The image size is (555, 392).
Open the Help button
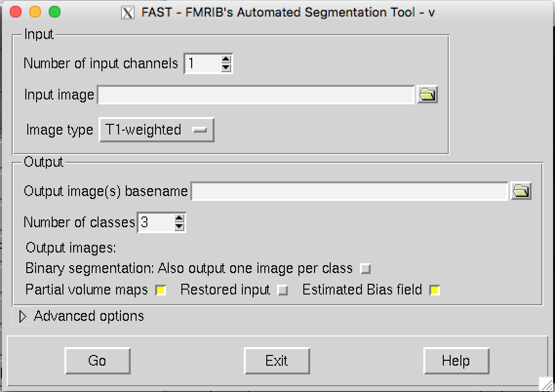[x=456, y=361]
